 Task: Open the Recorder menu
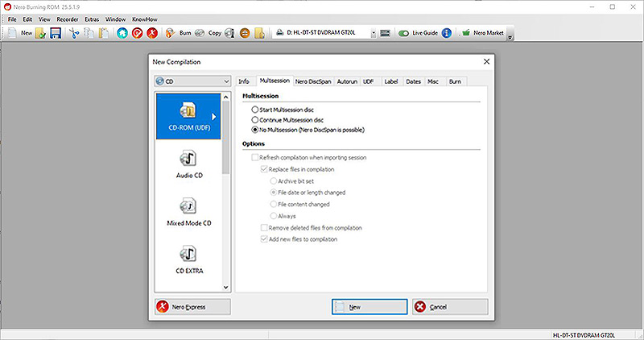(x=68, y=19)
